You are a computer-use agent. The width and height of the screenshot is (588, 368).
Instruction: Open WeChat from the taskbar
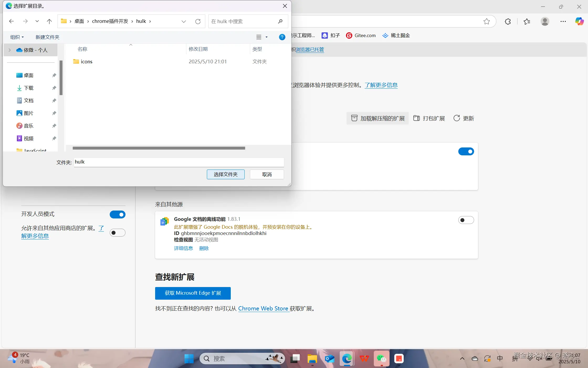(381, 359)
